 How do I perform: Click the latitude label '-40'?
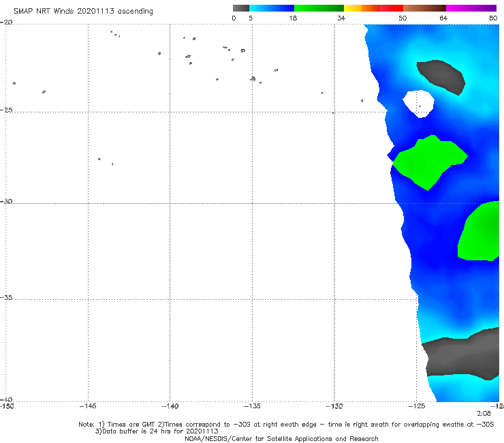coord(6,399)
